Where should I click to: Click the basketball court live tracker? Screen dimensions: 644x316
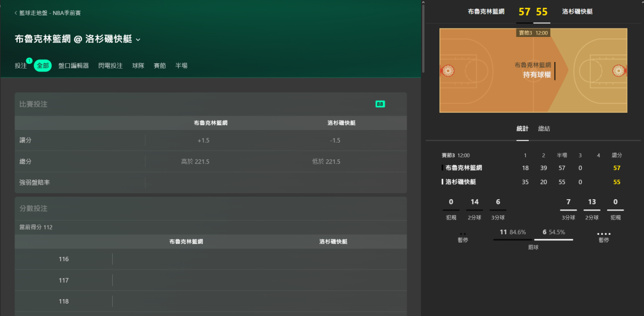[533, 70]
